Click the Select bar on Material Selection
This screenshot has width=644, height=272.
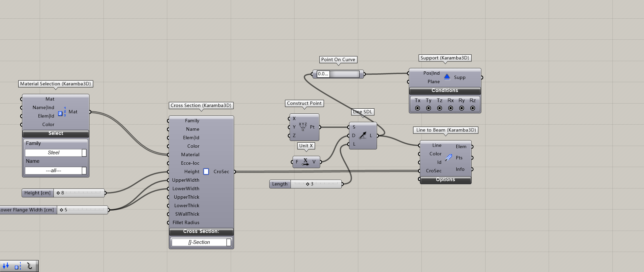point(56,133)
